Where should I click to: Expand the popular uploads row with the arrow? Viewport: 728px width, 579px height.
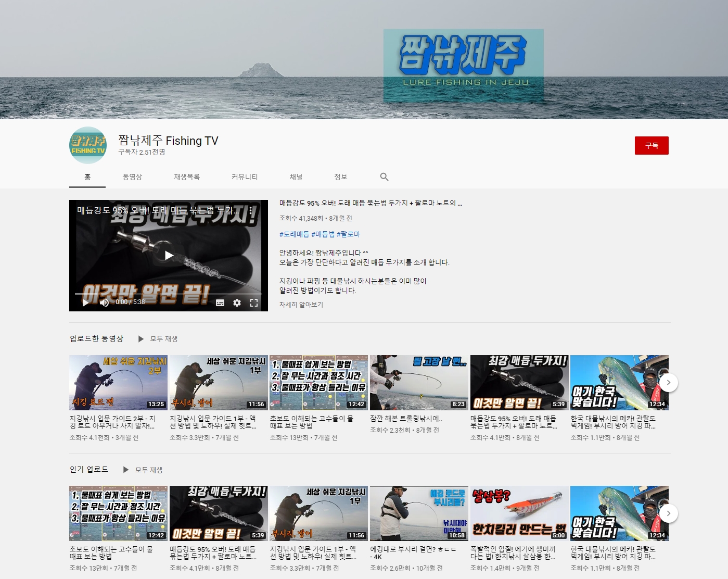point(669,513)
